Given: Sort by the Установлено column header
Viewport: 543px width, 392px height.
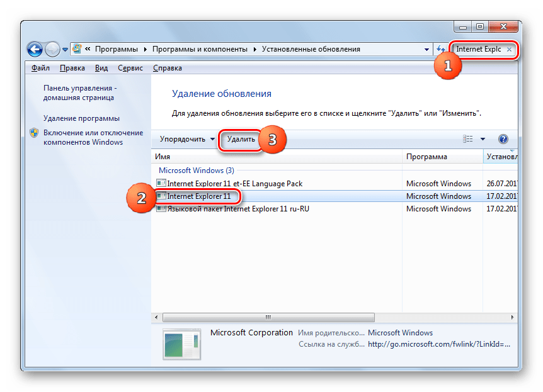Looking at the screenshot, I should 500,157.
